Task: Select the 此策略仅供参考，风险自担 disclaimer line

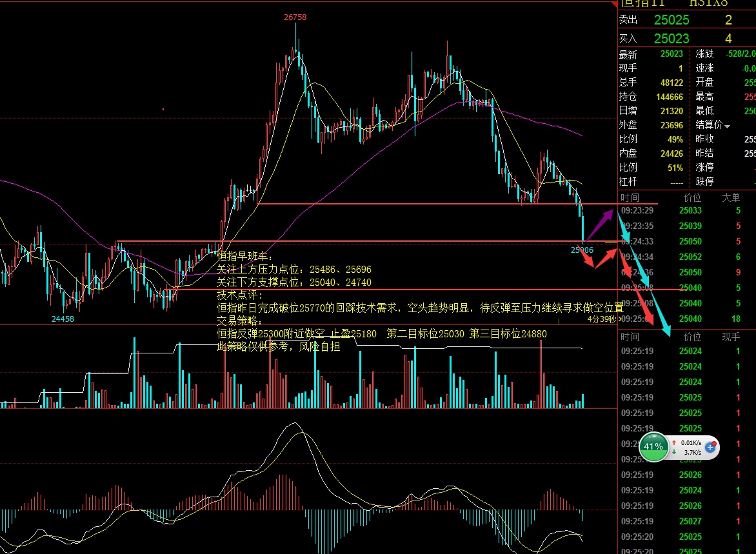Action: tap(279, 347)
